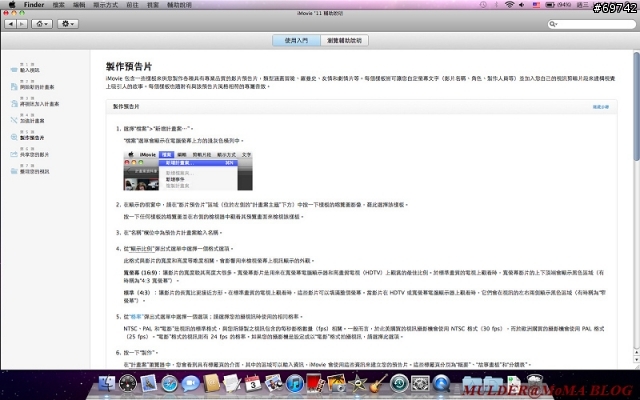640x400 pixels.
Task: Go forward with the right arrow button
Action: pos(22,24)
